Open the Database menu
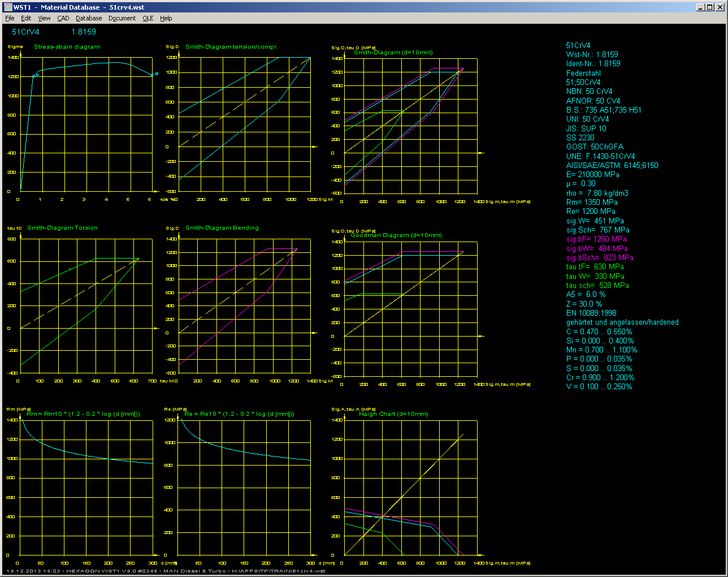Image resolution: width=728 pixels, height=577 pixels. (89, 18)
